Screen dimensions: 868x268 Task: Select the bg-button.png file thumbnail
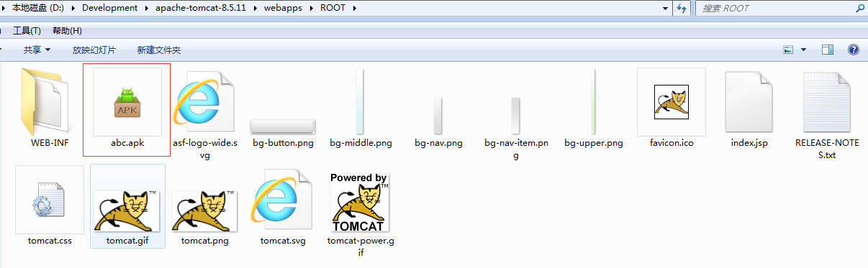(283, 126)
